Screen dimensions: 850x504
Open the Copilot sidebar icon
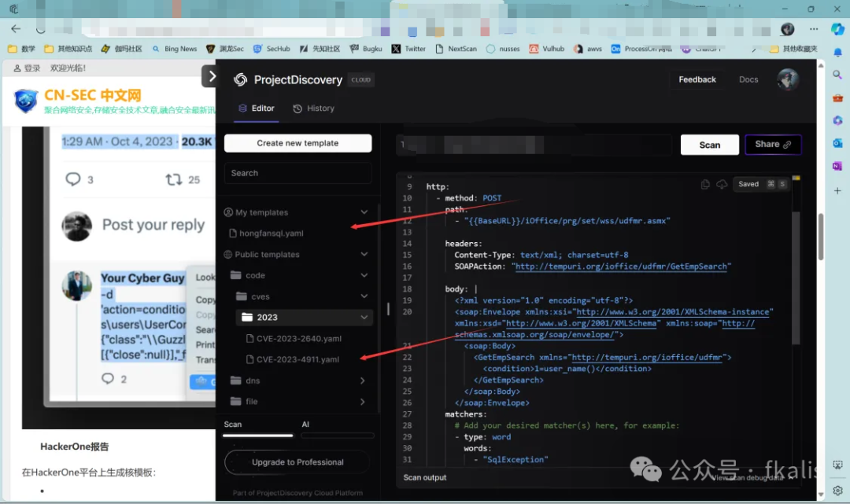click(x=837, y=28)
